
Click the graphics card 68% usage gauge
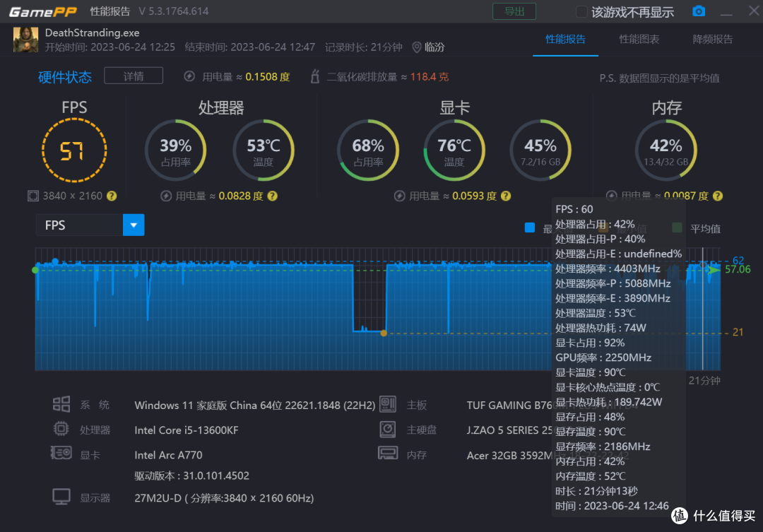tap(368, 150)
